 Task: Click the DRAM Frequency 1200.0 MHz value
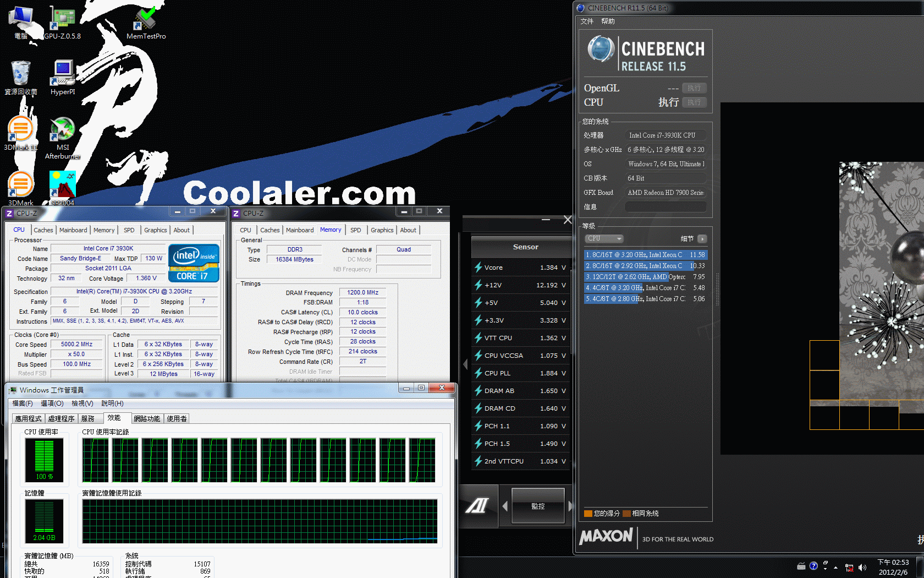362,293
